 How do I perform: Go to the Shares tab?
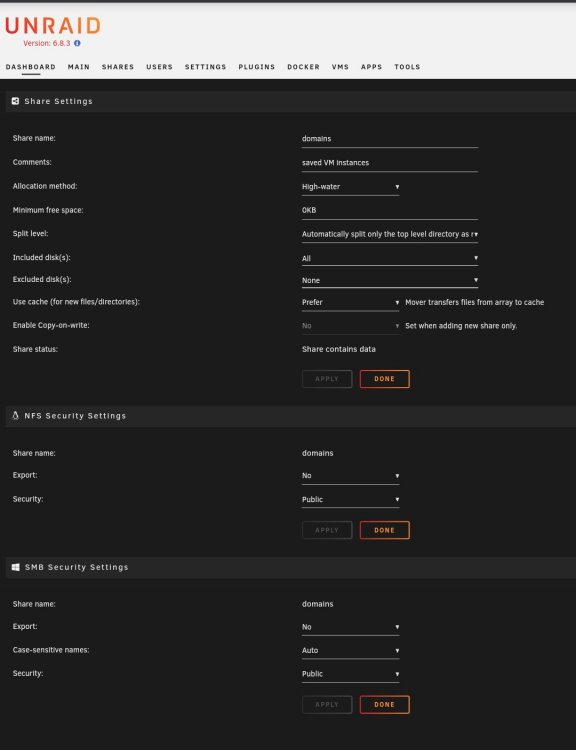pos(118,67)
